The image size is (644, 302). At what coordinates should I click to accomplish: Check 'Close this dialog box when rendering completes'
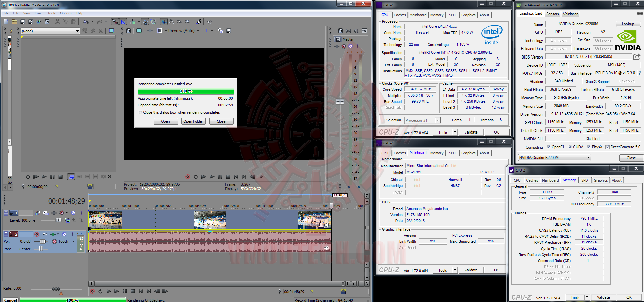[x=140, y=112]
